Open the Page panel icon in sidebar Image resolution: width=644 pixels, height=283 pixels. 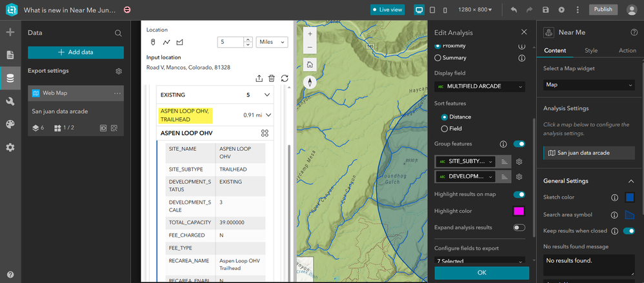pos(10,55)
